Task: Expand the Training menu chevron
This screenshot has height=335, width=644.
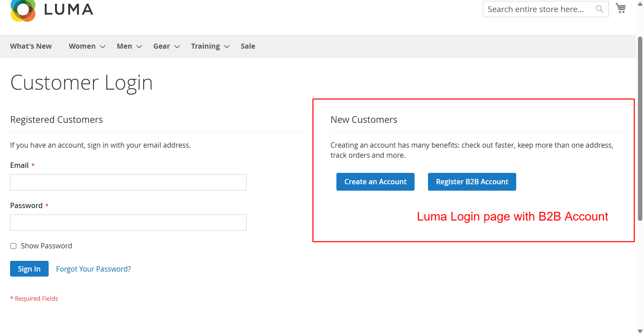Action: pyautogui.click(x=227, y=47)
